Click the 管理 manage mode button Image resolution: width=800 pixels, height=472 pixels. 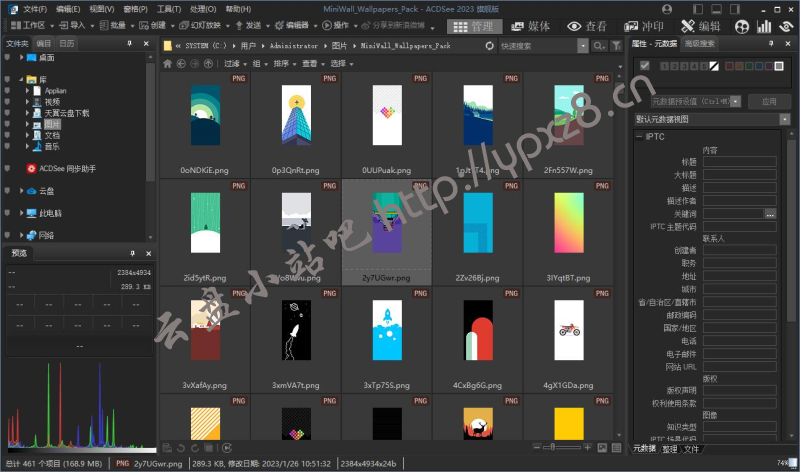tap(474, 27)
